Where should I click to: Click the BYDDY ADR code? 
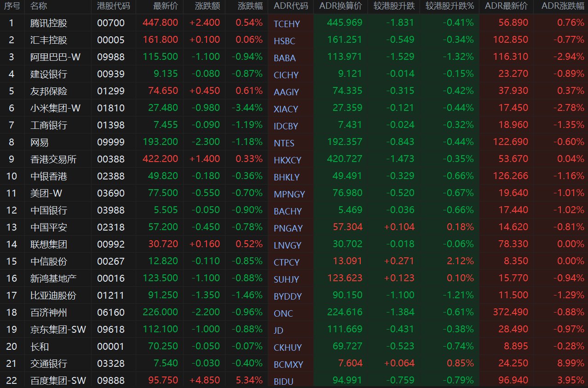click(288, 296)
